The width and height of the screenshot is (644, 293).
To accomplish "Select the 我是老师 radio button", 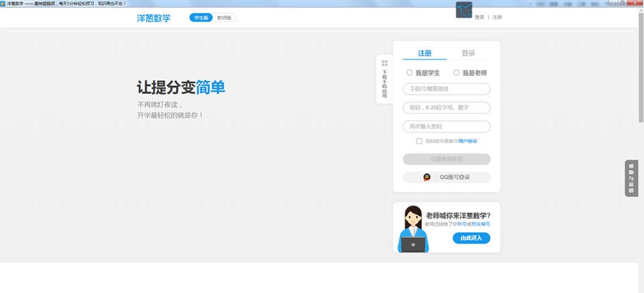I will tap(457, 73).
